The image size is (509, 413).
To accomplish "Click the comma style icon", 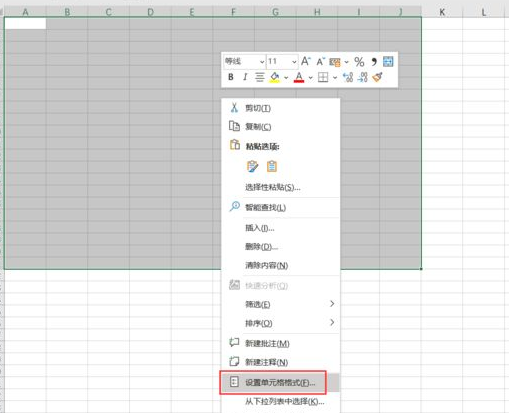I will (374, 62).
